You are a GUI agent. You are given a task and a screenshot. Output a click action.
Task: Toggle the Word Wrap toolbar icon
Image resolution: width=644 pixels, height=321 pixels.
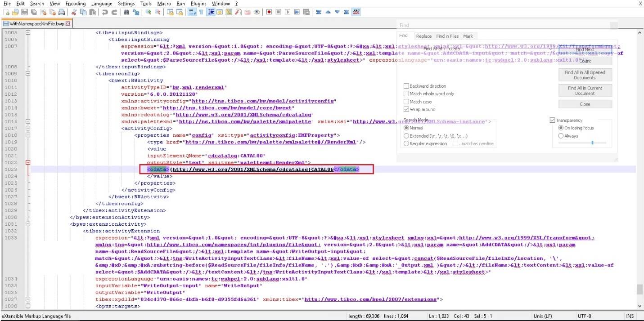tap(191, 12)
